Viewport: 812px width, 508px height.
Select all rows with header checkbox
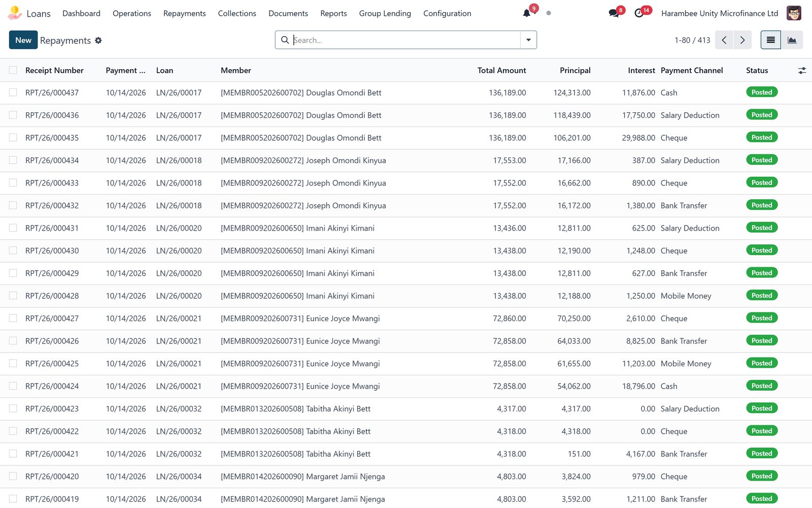(13, 70)
